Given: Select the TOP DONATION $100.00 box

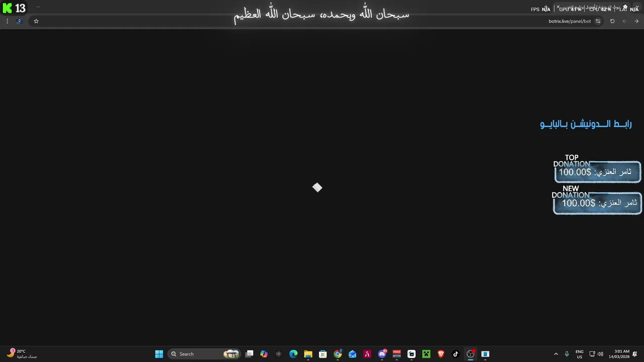Looking at the screenshot, I should click(597, 172).
